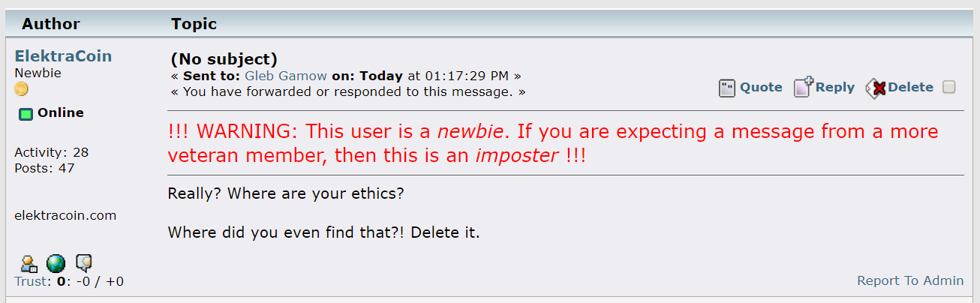The height and width of the screenshot is (303, 980).
Task: Click the Topic column header
Action: click(194, 24)
